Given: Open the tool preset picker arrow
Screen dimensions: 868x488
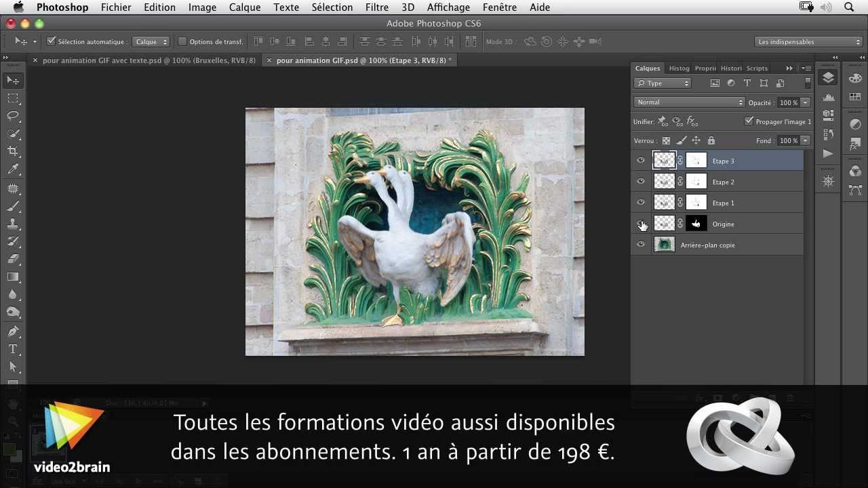Looking at the screenshot, I should (x=35, y=41).
